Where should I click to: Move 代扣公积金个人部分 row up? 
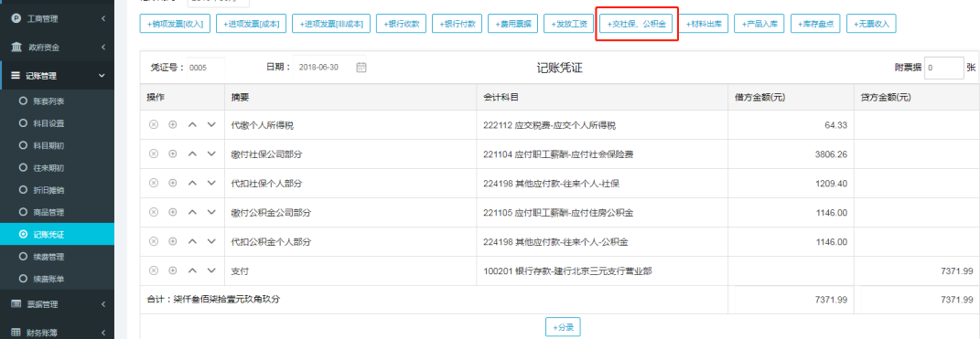192,241
